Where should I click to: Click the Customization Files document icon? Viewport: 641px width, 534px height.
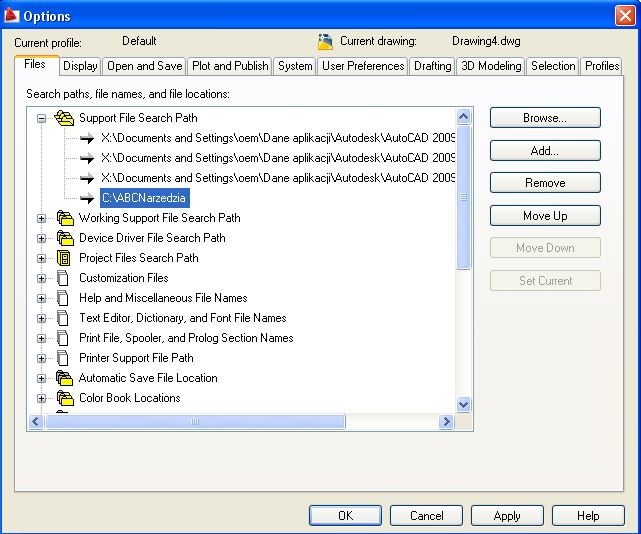click(65, 278)
